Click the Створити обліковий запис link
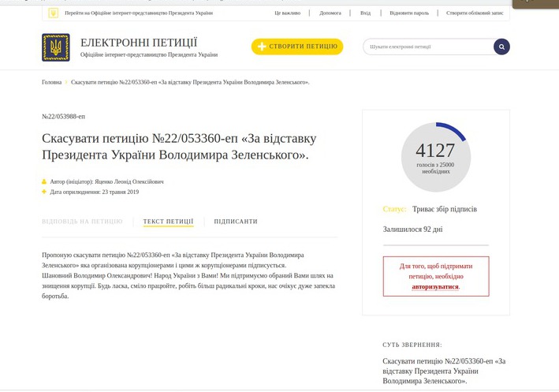Screen dimensions: 559x392 475,13
